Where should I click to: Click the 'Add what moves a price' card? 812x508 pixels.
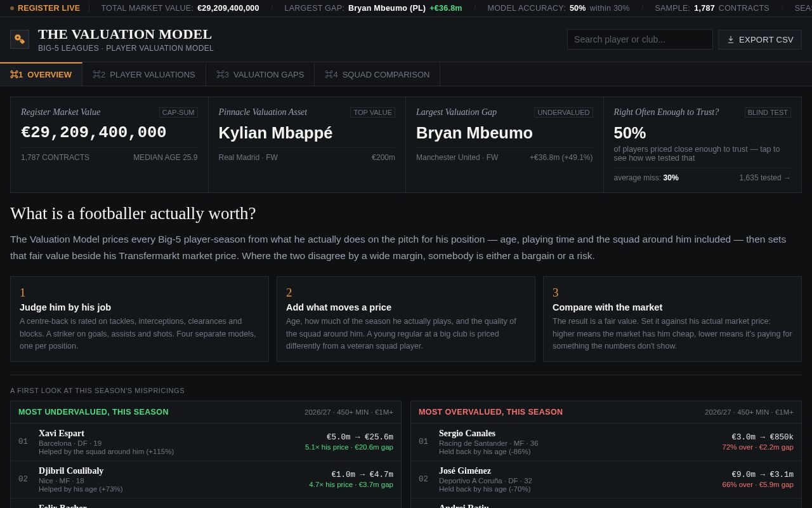point(406,319)
